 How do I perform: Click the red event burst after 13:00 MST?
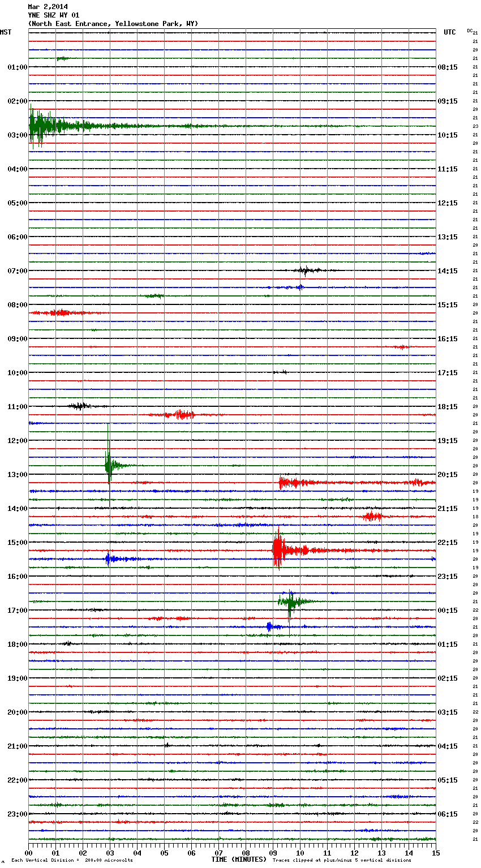click(x=294, y=483)
